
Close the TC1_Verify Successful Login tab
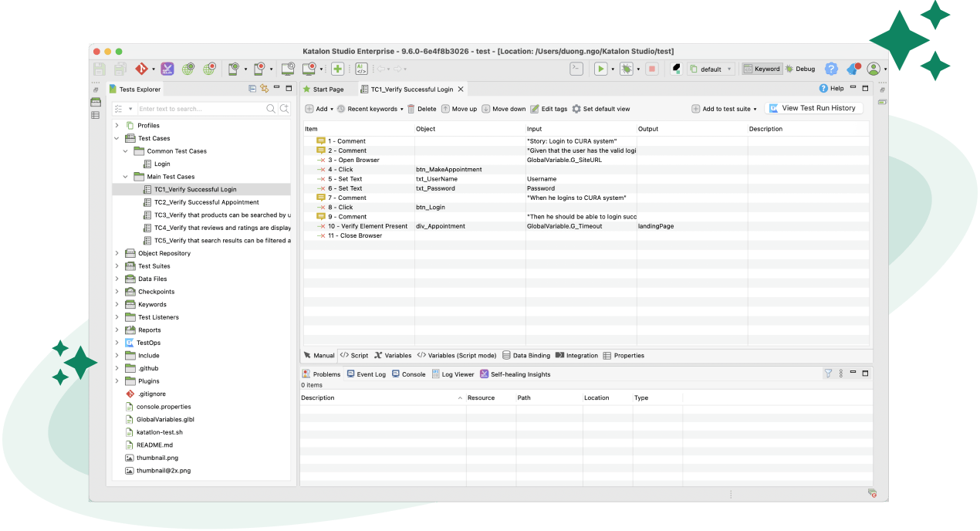pos(461,90)
